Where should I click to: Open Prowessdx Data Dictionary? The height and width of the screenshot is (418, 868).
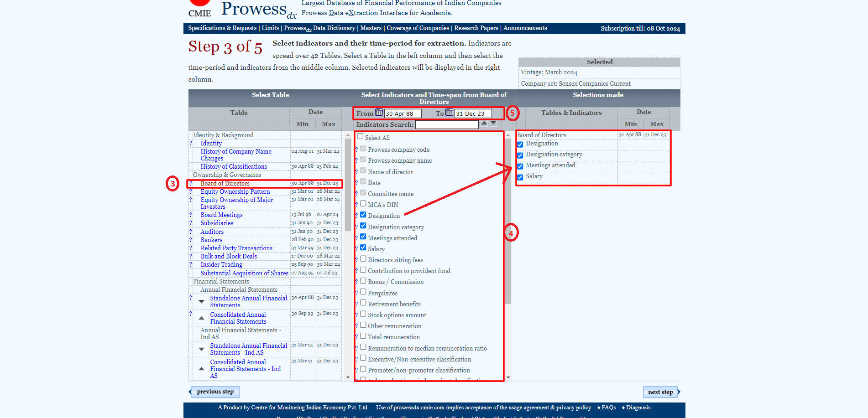pyautogui.click(x=319, y=28)
